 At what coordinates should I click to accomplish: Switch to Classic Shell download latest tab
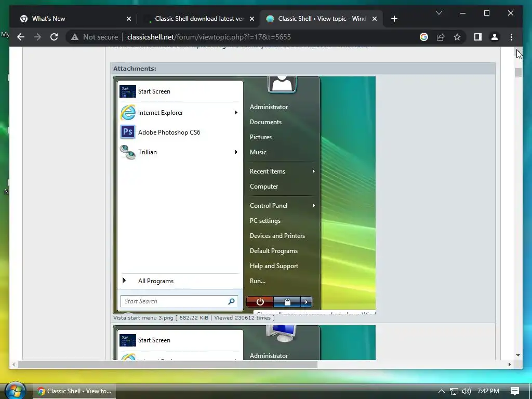pyautogui.click(x=198, y=19)
